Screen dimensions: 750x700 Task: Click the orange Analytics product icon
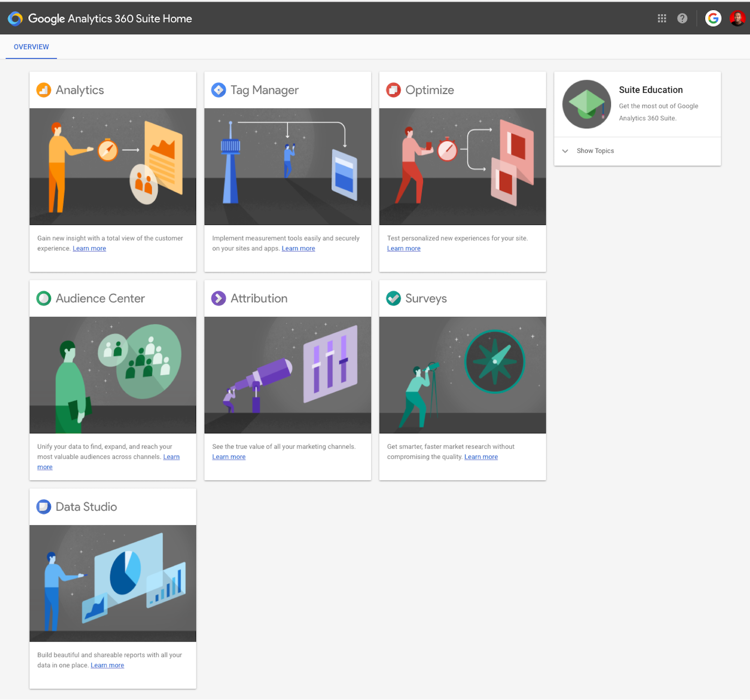click(x=44, y=89)
